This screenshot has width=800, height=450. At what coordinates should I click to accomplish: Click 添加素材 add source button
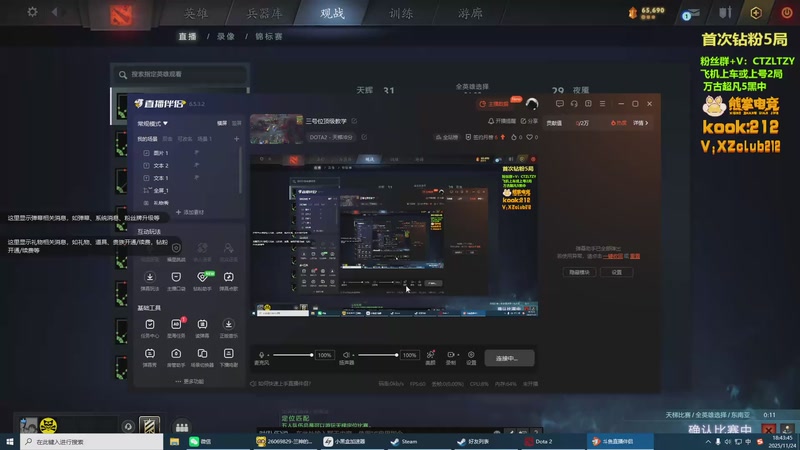[x=190, y=212]
